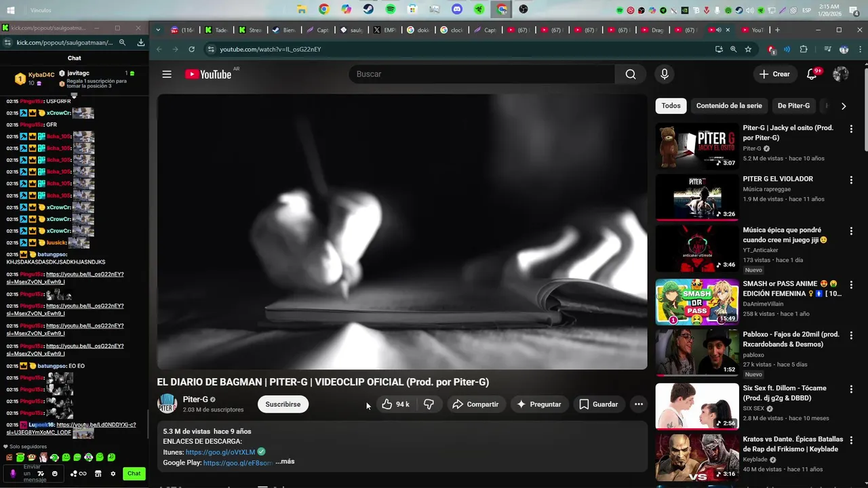Open the more actions menu under the video
The width and height of the screenshot is (868, 488).
click(638, 404)
